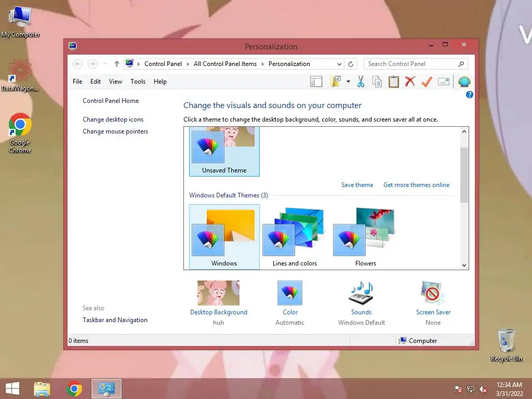This screenshot has width=532, height=399.
Task: Open the recent locations dropdown arrow
Action: click(x=105, y=64)
